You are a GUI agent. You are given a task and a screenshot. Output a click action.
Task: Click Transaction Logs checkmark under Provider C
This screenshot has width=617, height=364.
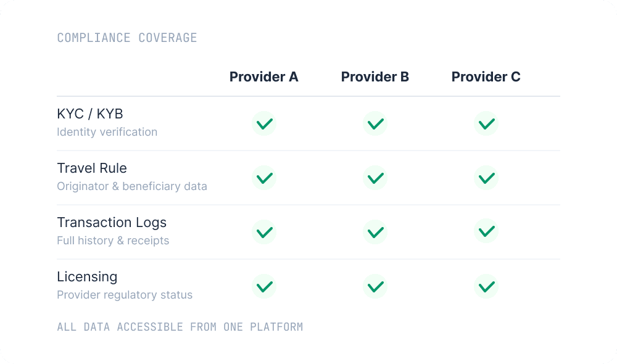[x=486, y=232]
